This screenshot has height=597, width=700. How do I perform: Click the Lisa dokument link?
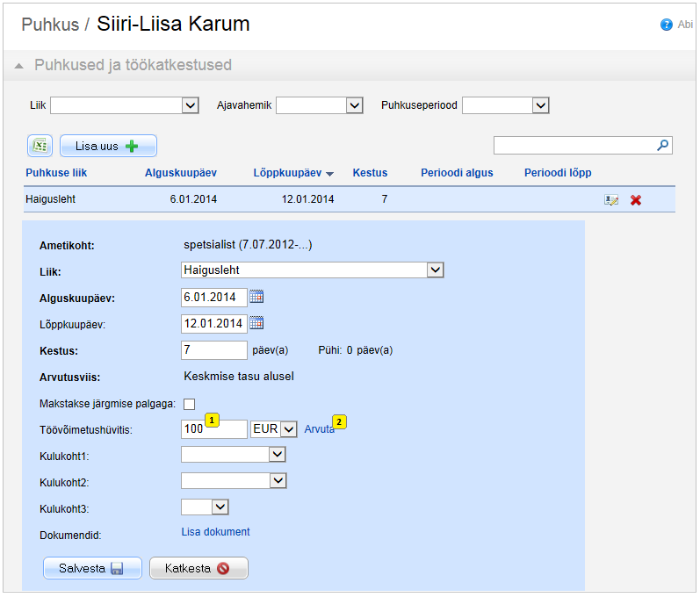(x=215, y=532)
